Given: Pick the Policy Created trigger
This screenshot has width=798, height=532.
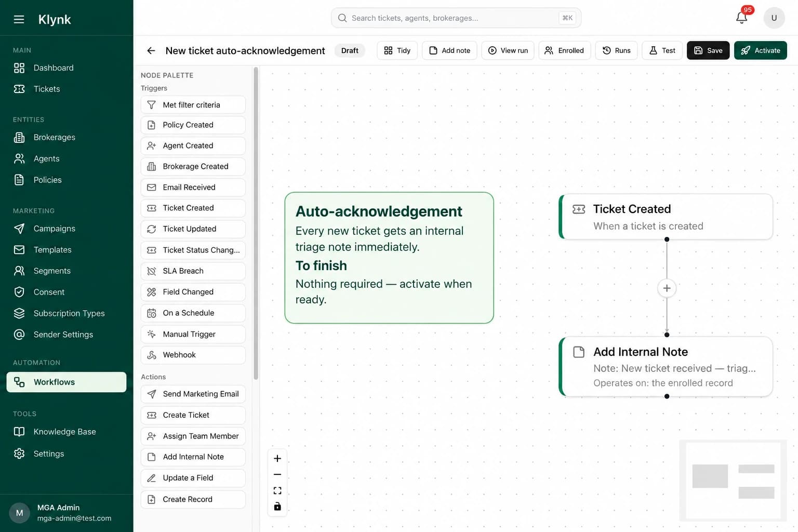Looking at the screenshot, I should (193, 125).
